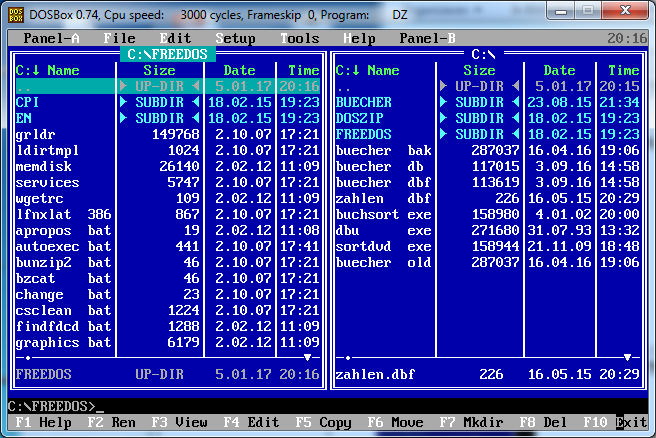The width and height of the screenshot is (656, 438).
Task: Click the F6 Move function key
Action: point(395,422)
